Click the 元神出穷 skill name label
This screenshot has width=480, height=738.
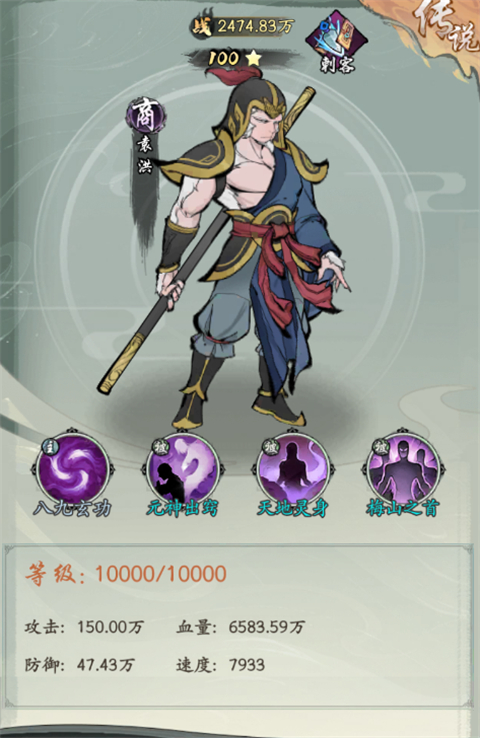click(182, 509)
